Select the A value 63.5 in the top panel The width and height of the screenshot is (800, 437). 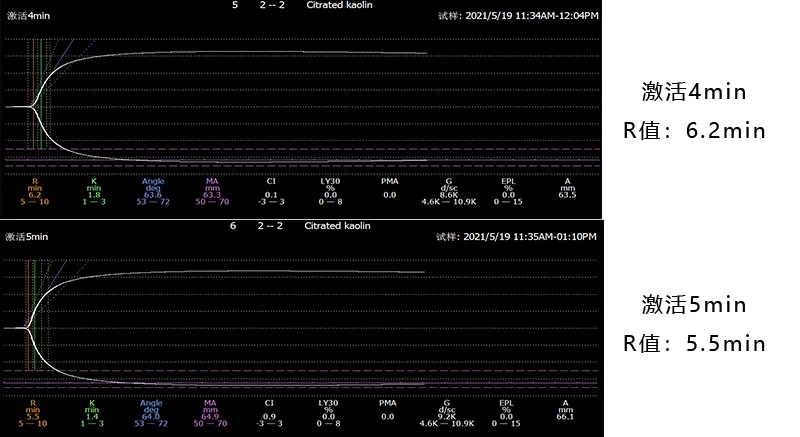[567, 195]
